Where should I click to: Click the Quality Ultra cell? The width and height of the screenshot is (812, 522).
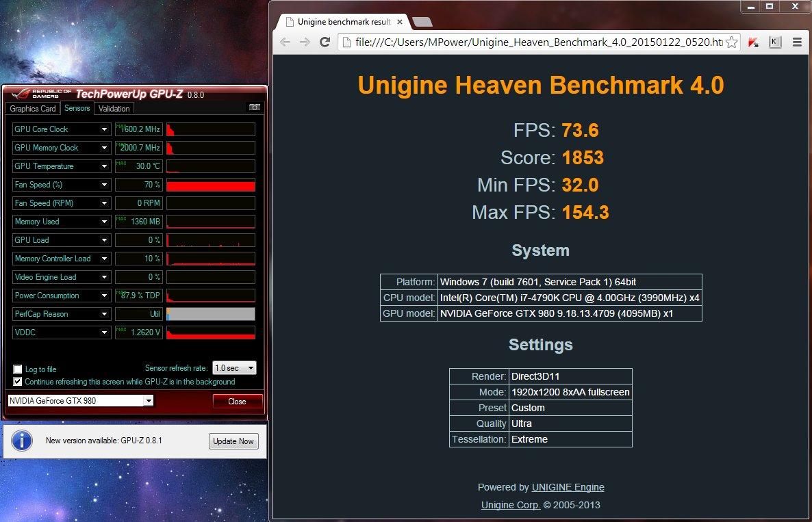(570, 423)
